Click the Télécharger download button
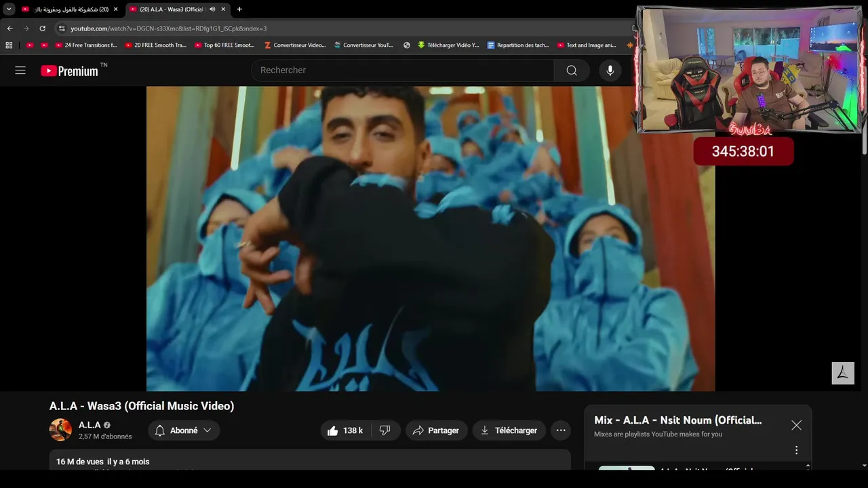Image resolution: width=868 pixels, height=488 pixels. point(509,430)
